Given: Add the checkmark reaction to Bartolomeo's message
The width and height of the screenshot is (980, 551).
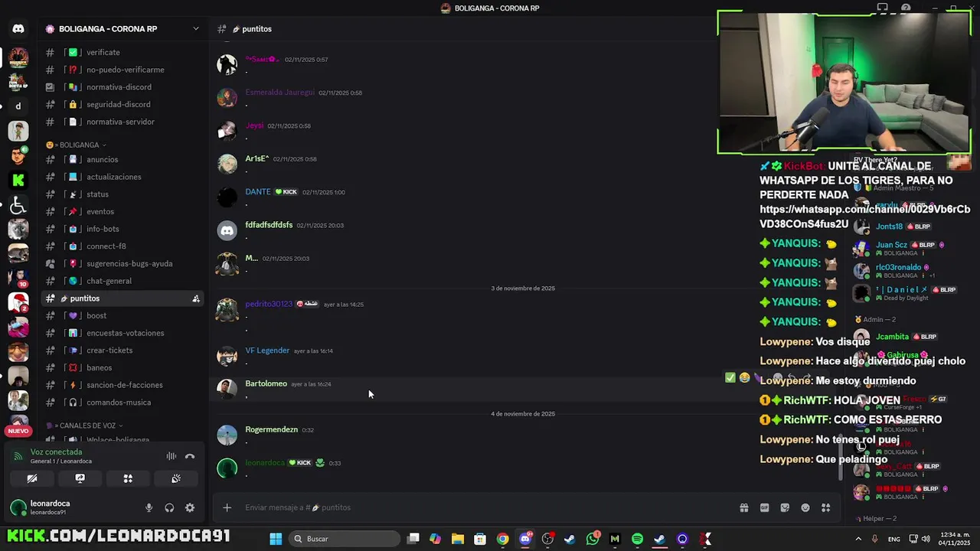Looking at the screenshot, I should [730, 377].
